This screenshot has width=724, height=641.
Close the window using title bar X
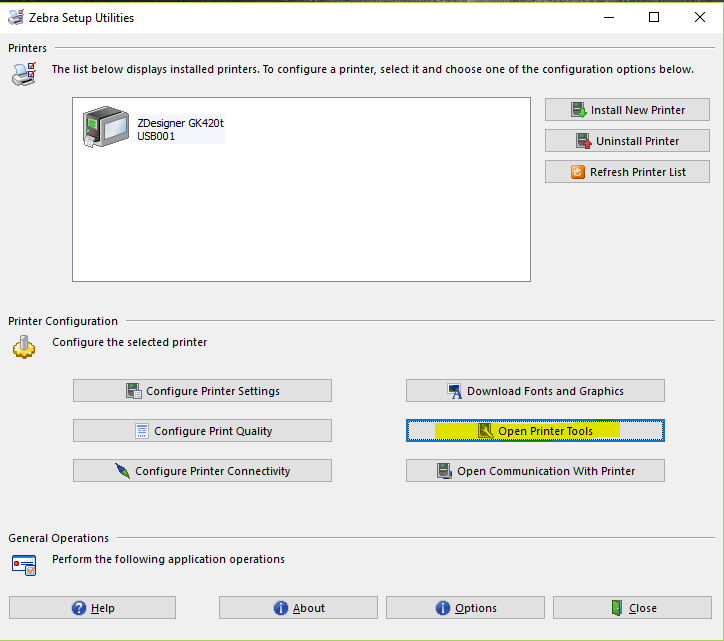(x=700, y=17)
